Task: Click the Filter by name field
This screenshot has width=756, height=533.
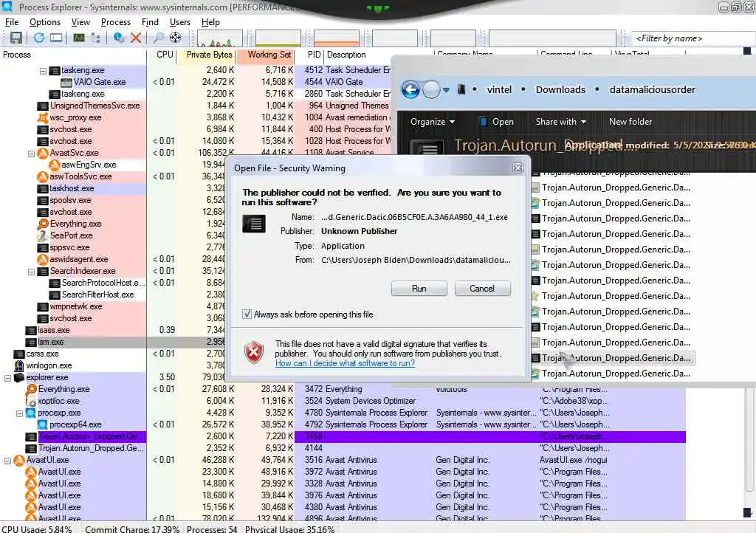Action: click(x=693, y=38)
